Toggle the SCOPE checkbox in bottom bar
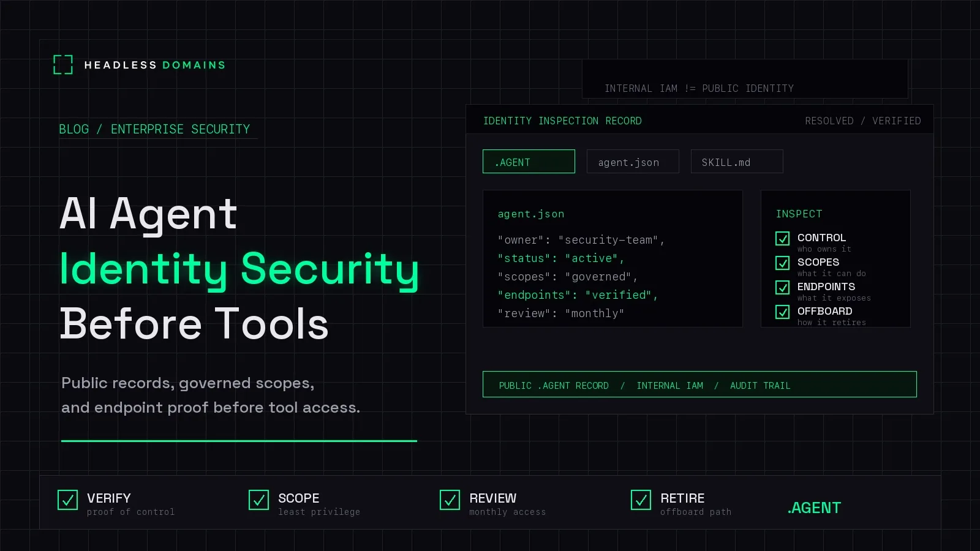This screenshot has height=551, width=980. tap(258, 500)
